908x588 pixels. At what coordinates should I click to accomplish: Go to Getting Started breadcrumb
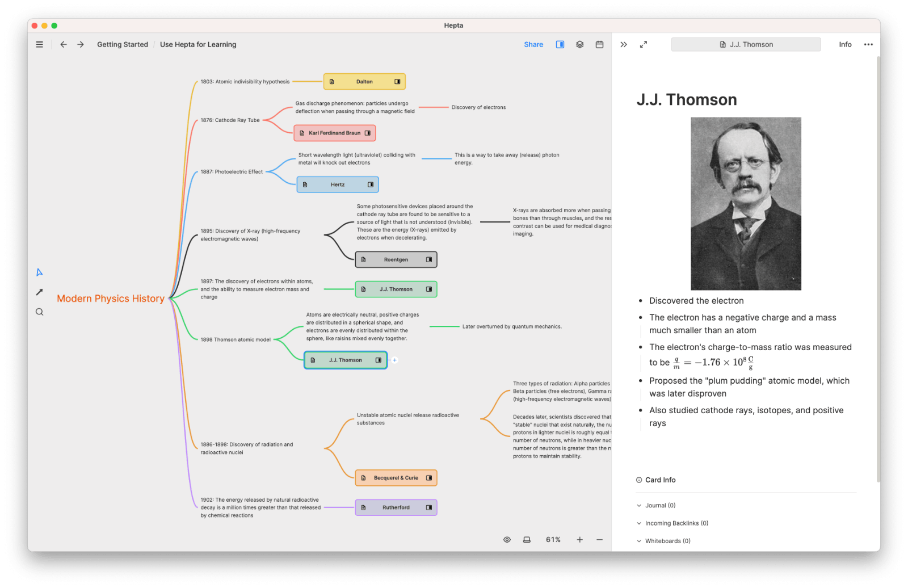122,44
